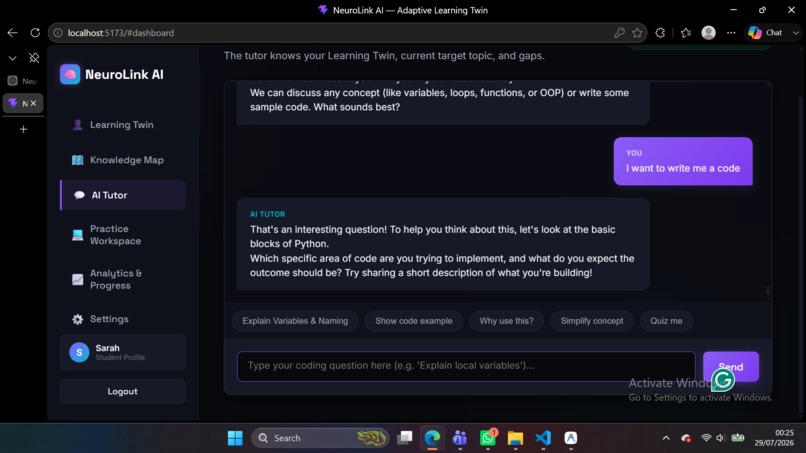
Task: Expand the Copilot Chat dropdown arrow
Action: tap(796, 33)
